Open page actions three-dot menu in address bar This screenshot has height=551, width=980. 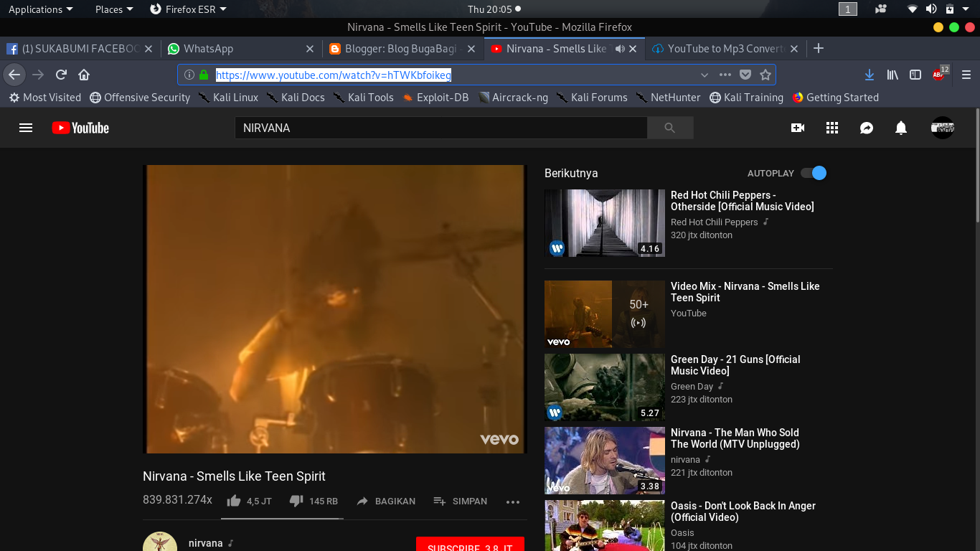[x=725, y=75]
